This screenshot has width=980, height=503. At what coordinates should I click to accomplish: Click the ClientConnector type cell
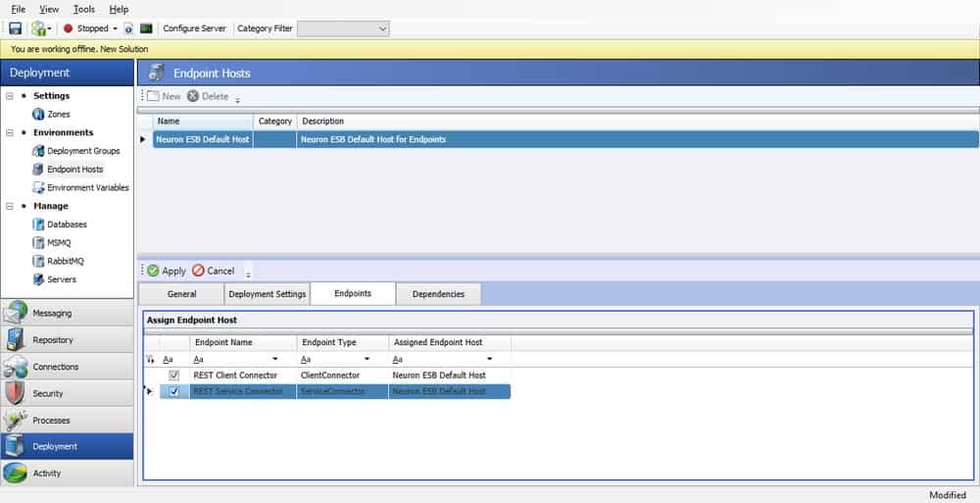(342, 376)
